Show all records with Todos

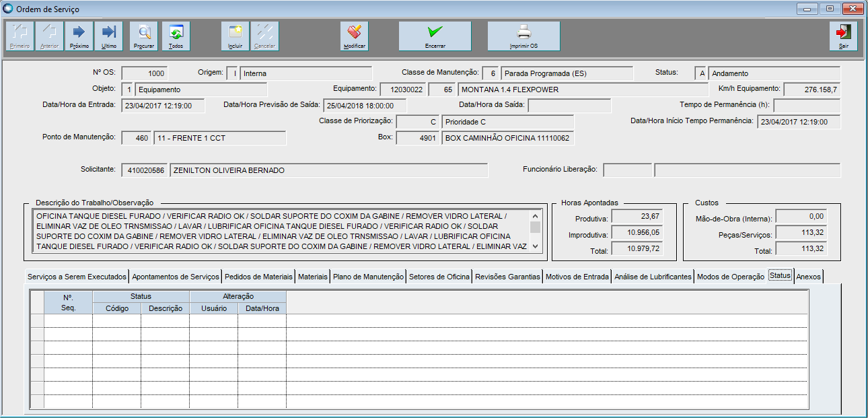click(176, 36)
